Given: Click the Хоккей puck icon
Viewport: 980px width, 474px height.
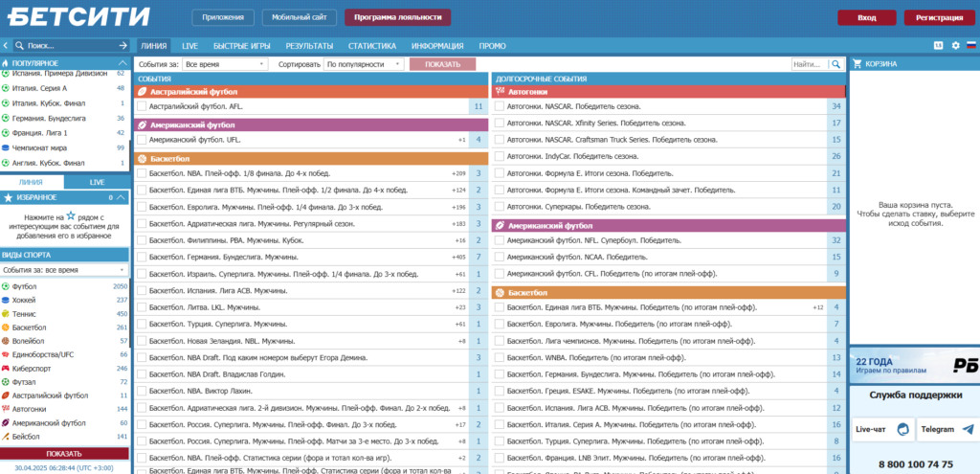Looking at the screenshot, I should tap(6, 300).
